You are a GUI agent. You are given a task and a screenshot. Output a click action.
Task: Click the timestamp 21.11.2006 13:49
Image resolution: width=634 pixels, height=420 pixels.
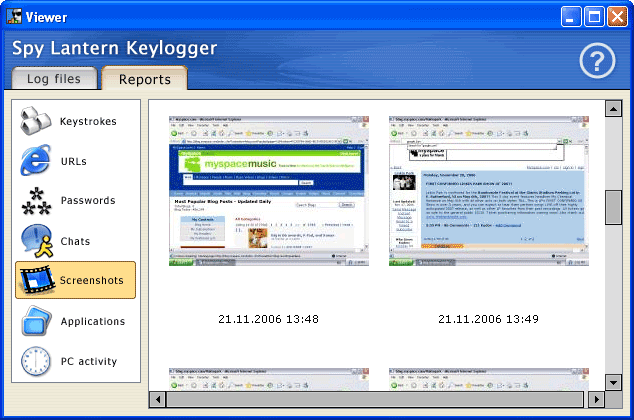[488, 319]
